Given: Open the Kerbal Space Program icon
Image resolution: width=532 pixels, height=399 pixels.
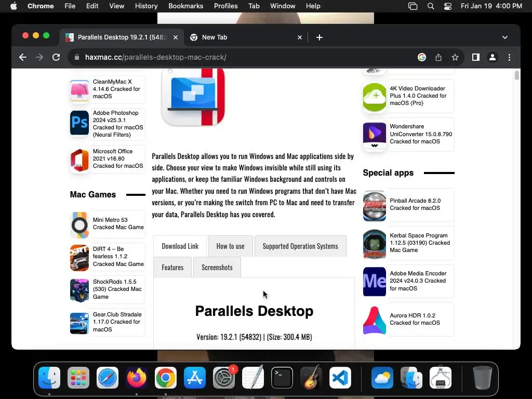Looking at the screenshot, I should 375,244.
